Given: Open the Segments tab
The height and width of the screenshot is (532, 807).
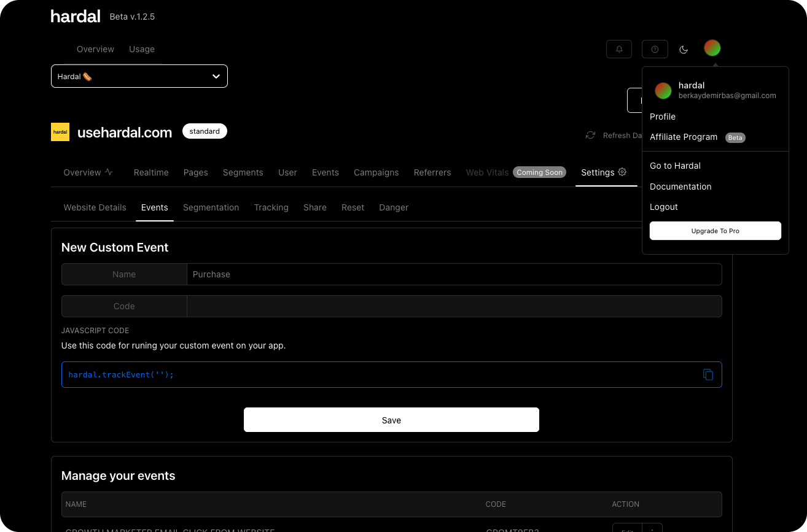Looking at the screenshot, I should click(243, 172).
